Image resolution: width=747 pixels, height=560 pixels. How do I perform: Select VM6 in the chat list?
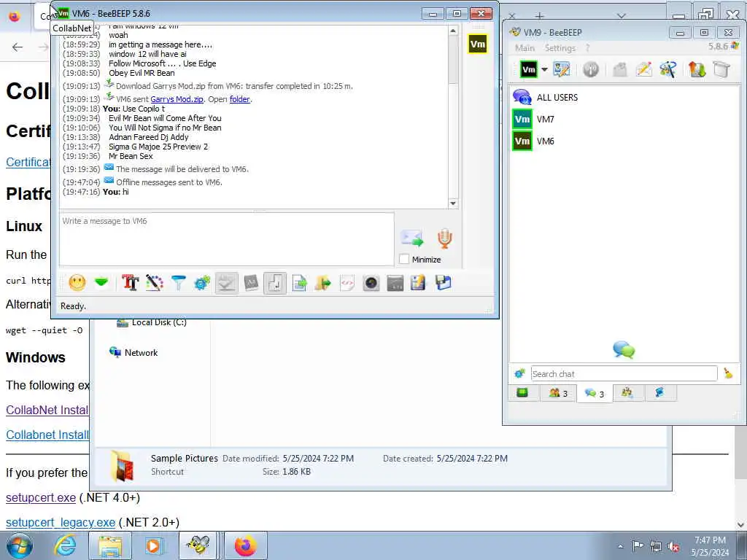point(625,141)
